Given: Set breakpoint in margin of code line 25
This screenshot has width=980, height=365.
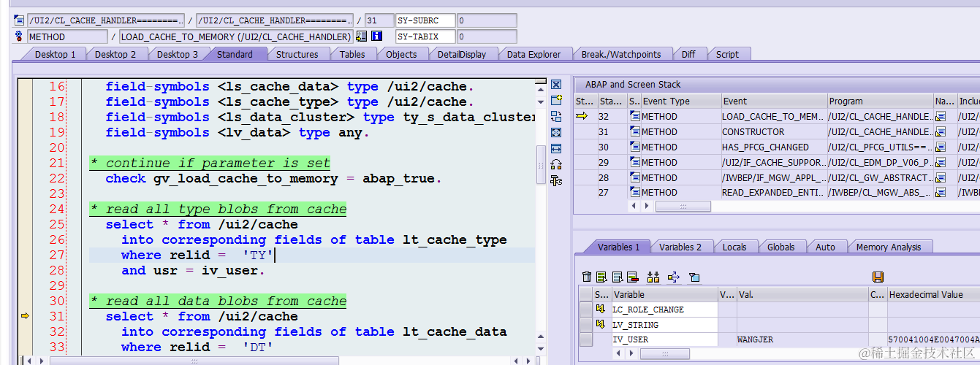Looking at the screenshot, I should coord(26,224).
